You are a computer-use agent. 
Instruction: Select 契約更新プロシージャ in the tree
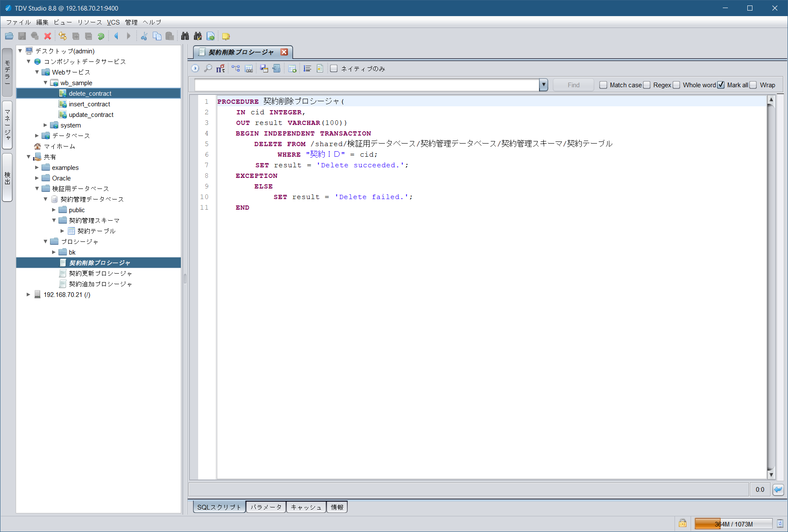[x=100, y=273]
